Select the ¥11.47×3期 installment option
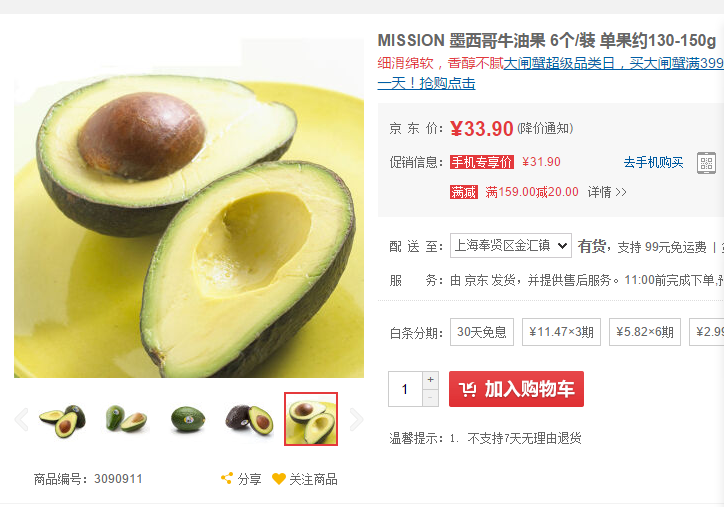The width and height of the screenshot is (724, 507). pos(561,332)
